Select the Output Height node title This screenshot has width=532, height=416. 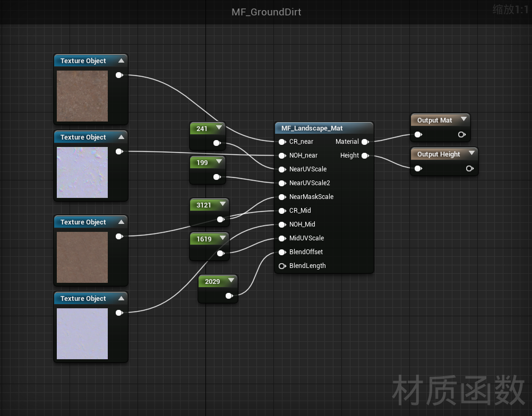click(439, 154)
